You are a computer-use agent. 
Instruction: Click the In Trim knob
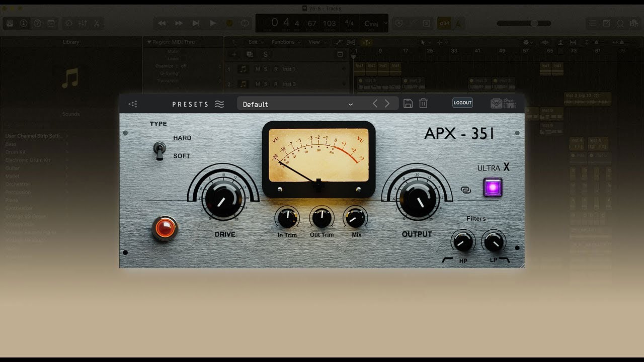pyautogui.click(x=287, y=218)
